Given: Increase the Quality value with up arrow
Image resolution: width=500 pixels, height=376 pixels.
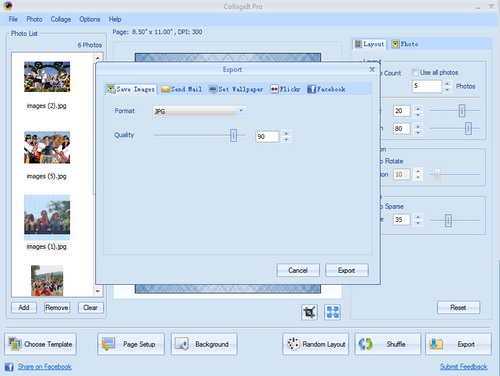Looking at the screenshot, I should [286, 133].
